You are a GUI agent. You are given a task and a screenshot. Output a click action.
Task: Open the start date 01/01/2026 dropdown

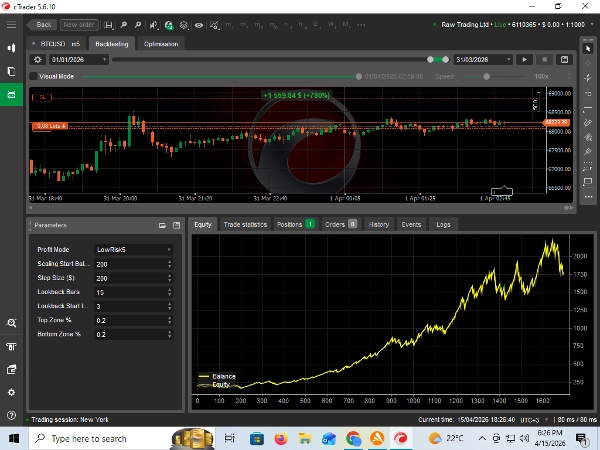pyautogui.click(x=79, y=60)
